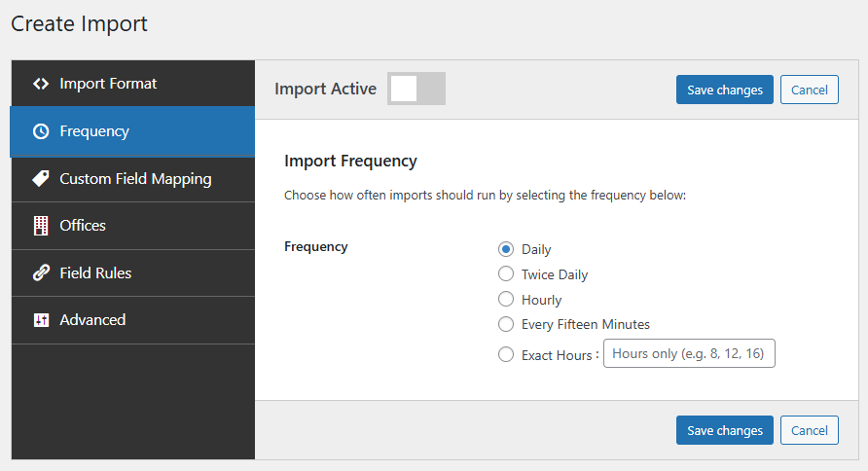This screenshot has height=471, width=868.
Task: Select Every Fifteen Minutes radio button
Action: point(506,324)
